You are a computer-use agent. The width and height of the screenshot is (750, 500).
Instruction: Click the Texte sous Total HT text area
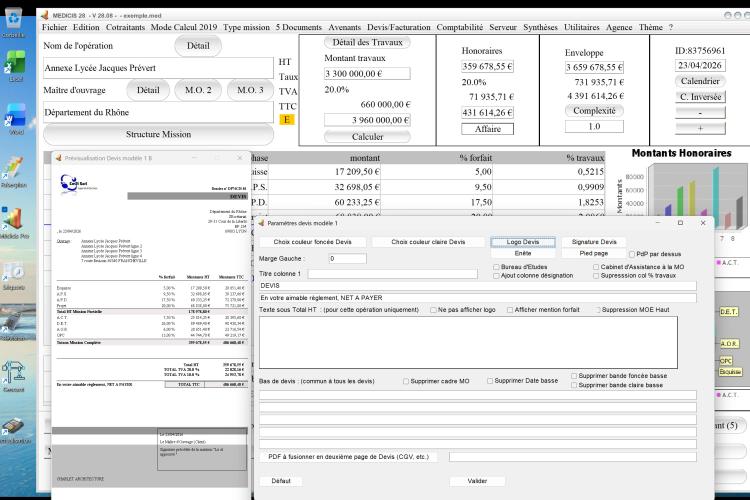(x=468, y=342)
